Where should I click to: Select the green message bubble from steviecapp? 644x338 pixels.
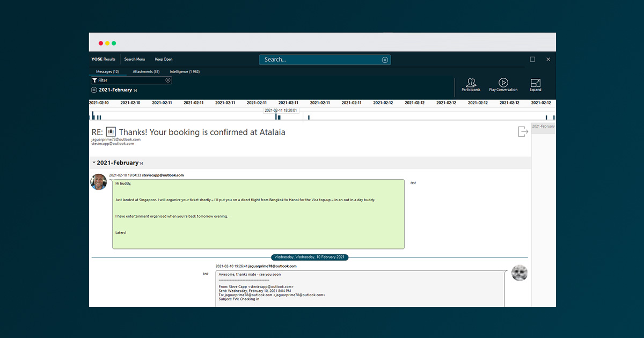[258, 214]
